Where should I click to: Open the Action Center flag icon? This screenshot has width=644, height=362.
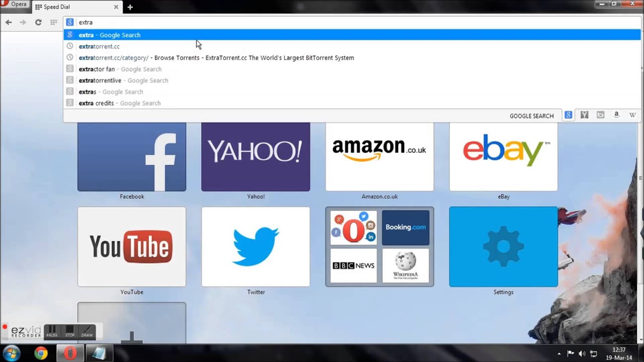[571, 354]
